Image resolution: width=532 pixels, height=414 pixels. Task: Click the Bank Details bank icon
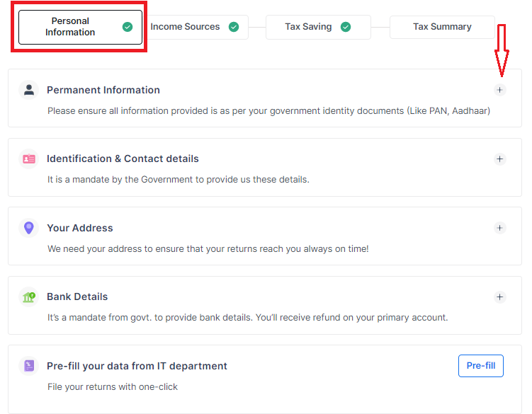tap(28, 297)
